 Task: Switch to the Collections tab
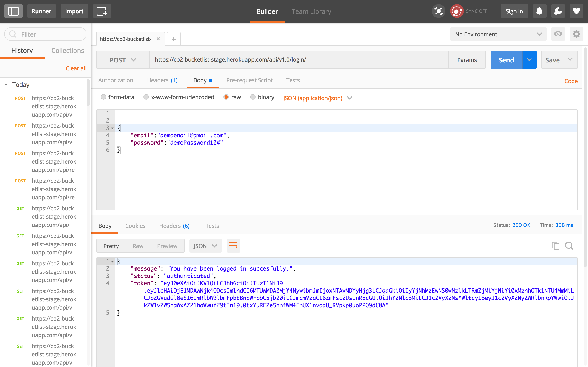pos(68,51)
